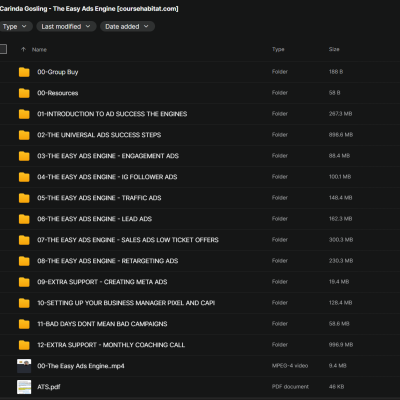Viewport: 400px width, 400px height.
Task: Select 02-THE UNIVERSAL ADS SUCCESS STEPS name
Action: (x=99, y=135)
